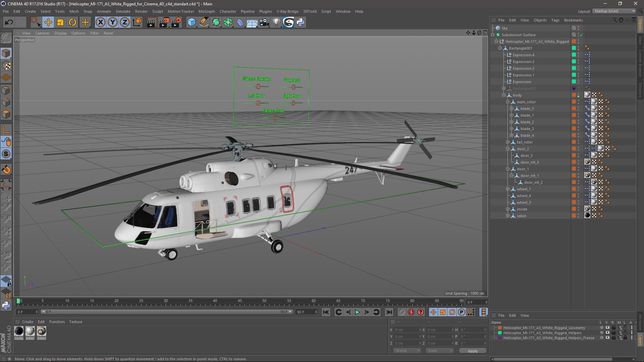Open the Array modeling objects icon
This screenshot has height=362, width=644.
(x=228, y=22)
